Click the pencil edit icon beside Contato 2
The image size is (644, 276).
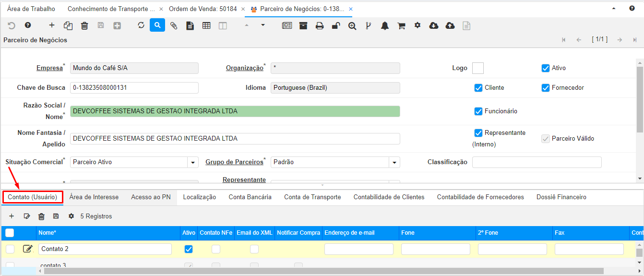28,249
